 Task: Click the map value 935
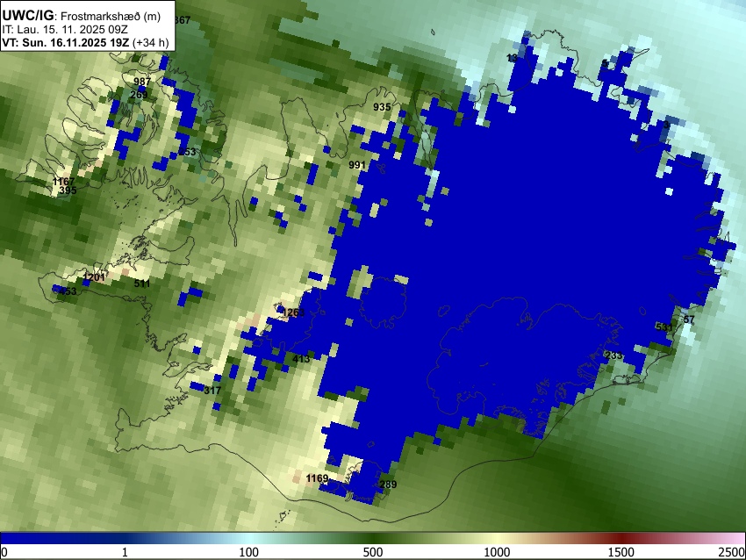pos(382,107)
